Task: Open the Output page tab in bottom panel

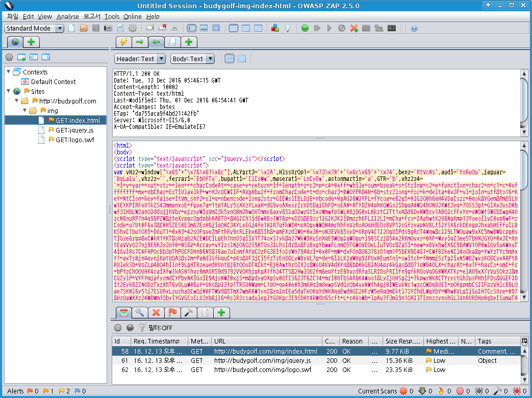Action: [x=205, y=312]
